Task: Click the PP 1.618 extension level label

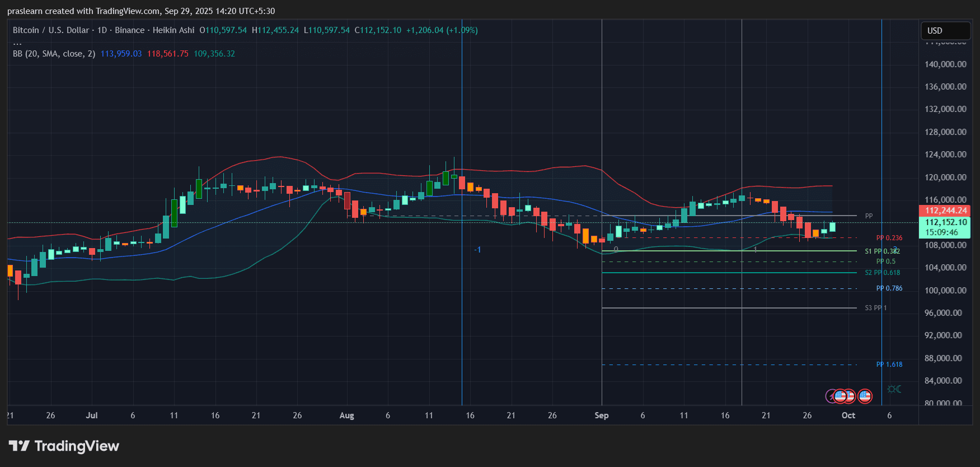Action: click(889, 365)
